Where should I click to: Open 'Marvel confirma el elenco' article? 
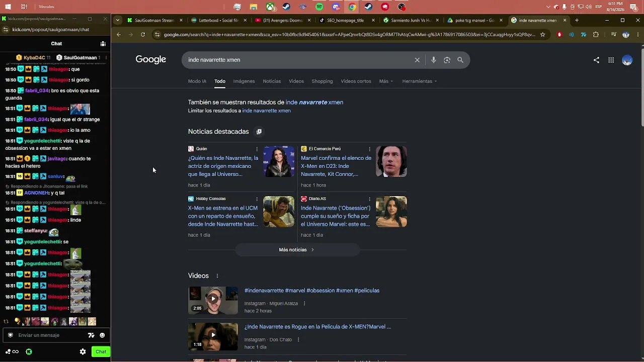pyautogui.click(x=336, y=166)
